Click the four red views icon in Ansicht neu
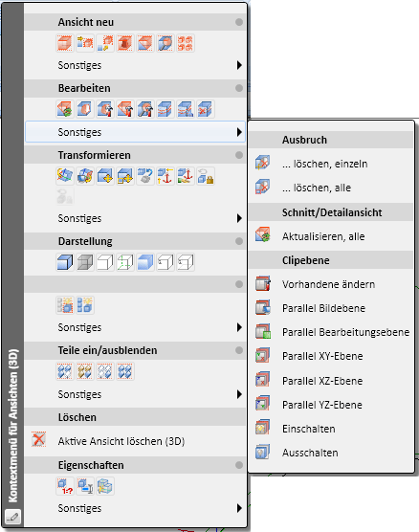The width and height of the screenshot is (419, 532). [186, 43]
